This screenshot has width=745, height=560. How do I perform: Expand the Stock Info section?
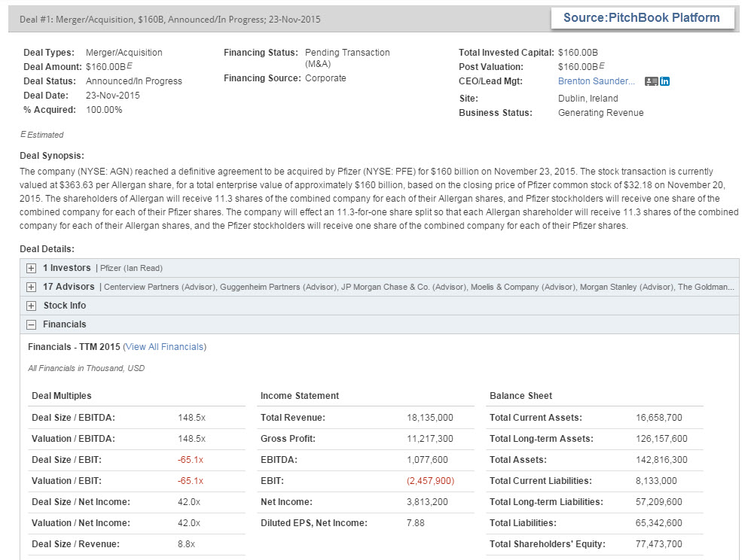[x=32, y=306]
